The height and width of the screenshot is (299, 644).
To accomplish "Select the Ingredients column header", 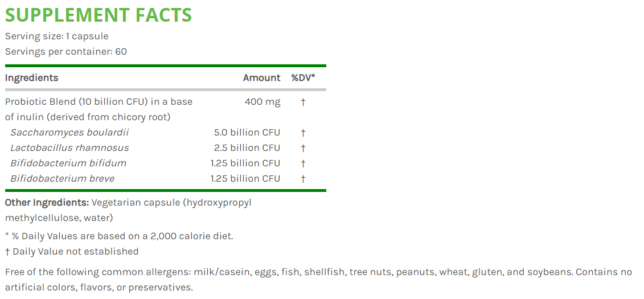I will point(32,78).
